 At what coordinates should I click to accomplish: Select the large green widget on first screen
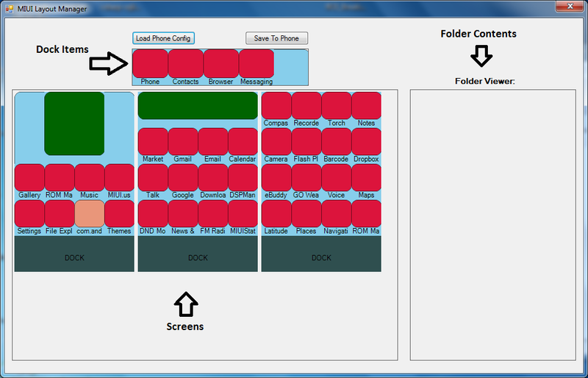(74, 124)
